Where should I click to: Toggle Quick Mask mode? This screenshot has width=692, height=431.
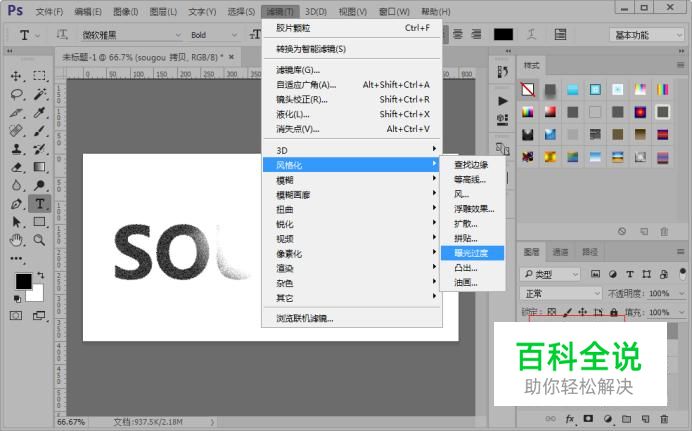coord(16,315)
